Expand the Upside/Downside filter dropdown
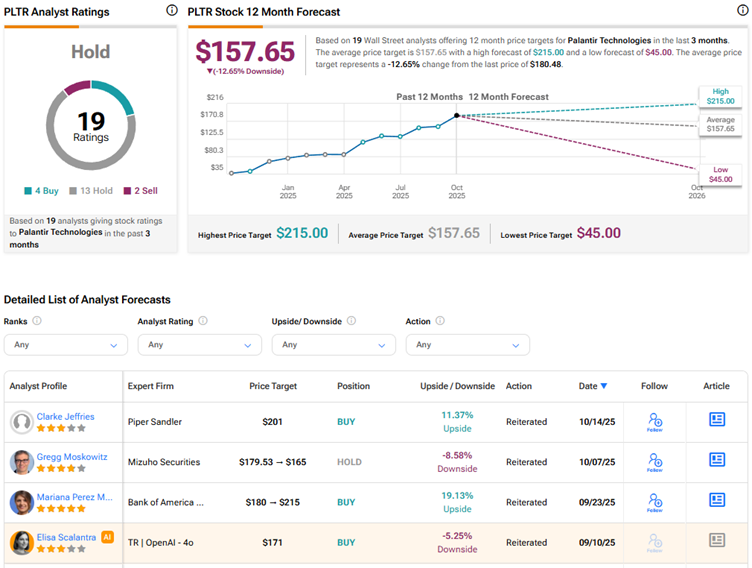This screenshot has height=568, width=752. click(334, 345)
